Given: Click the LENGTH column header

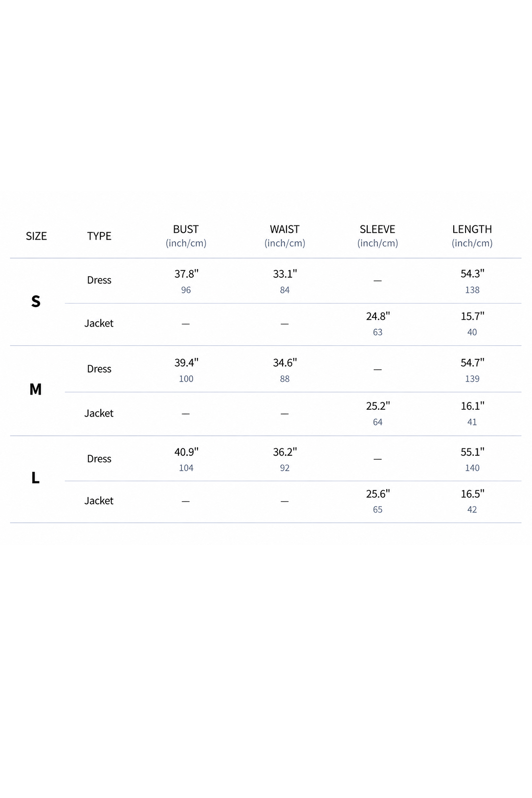Looking at the screenshot, I should (x=472, y=236).
